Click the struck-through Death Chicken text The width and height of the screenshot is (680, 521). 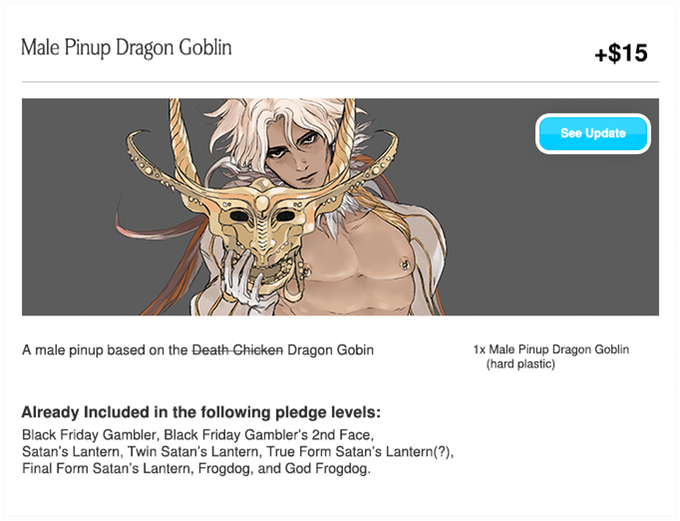point(237,350)
